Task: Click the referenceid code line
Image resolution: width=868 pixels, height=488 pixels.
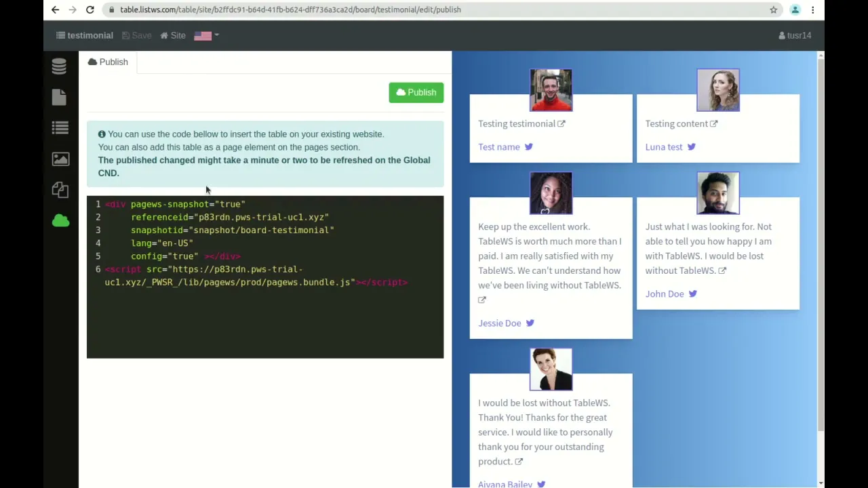Action: pyautogui.click(x=230, y=217)
